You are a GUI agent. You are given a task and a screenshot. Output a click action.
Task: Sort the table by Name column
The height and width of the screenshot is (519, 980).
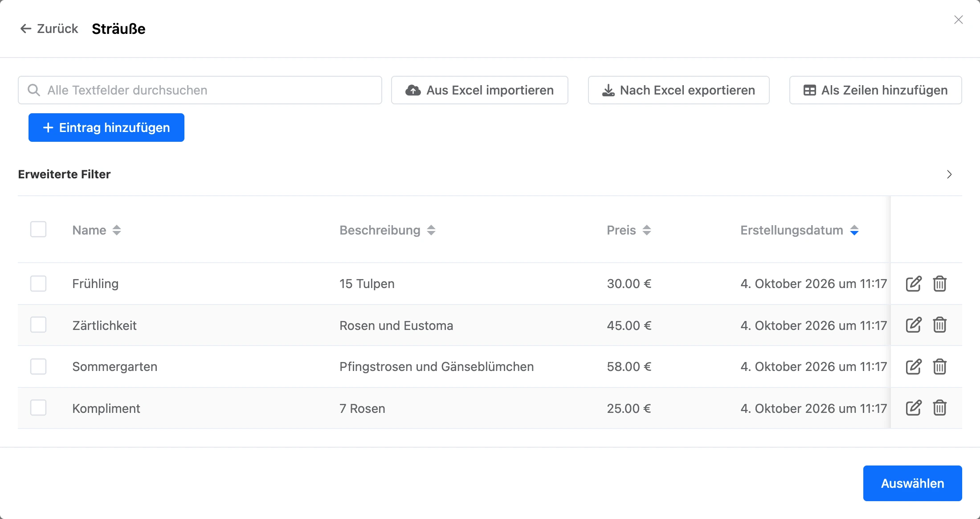click(117, 230)
